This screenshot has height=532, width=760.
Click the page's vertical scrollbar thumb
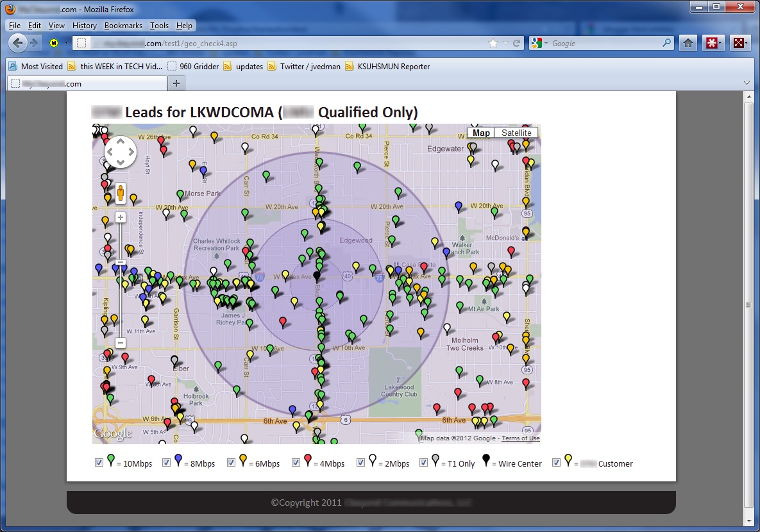coord(748,305)
